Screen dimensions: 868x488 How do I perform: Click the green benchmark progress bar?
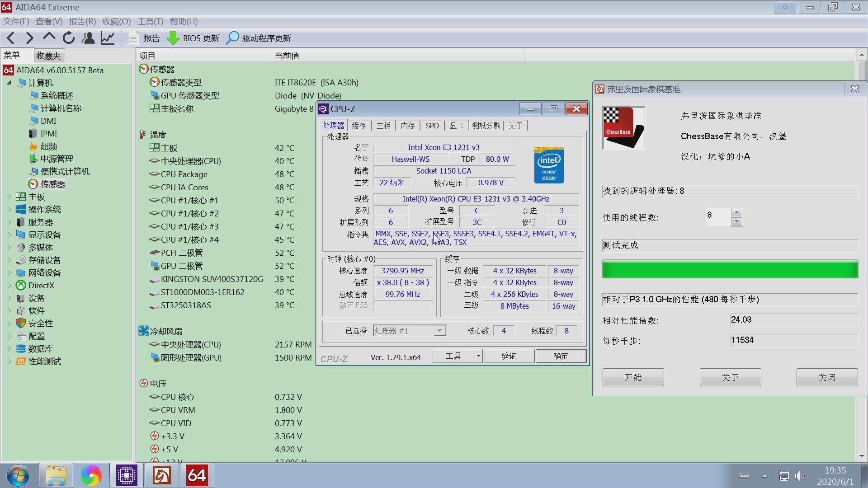(x=730, y=269)
